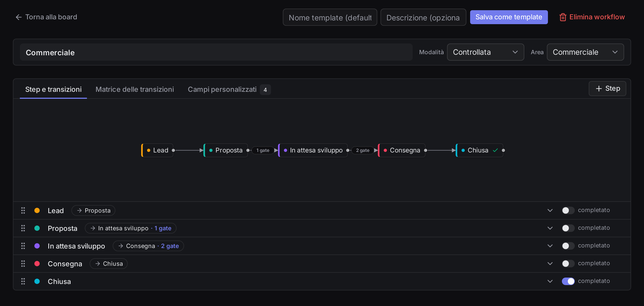Click the In attesa sviluppo 1 gate chip
Image resolution: width=644 pixels, height=306 pixels.
131,228
